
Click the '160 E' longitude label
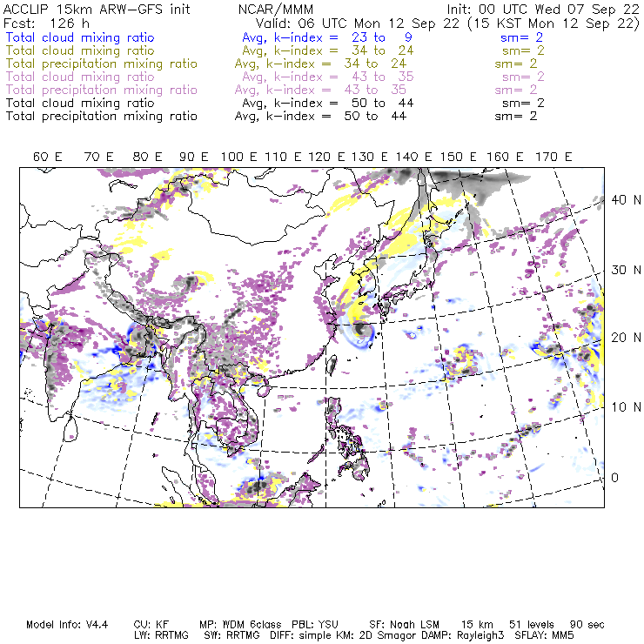coord(505,157)
